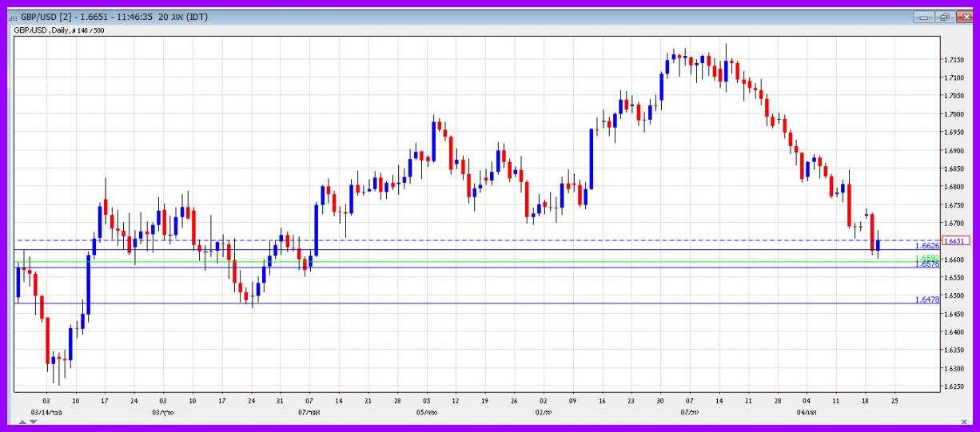Viewport: 980px width, 432px height.
Task: Click the 1.6800 mark on price axis
Action: (x=954, y=187)
